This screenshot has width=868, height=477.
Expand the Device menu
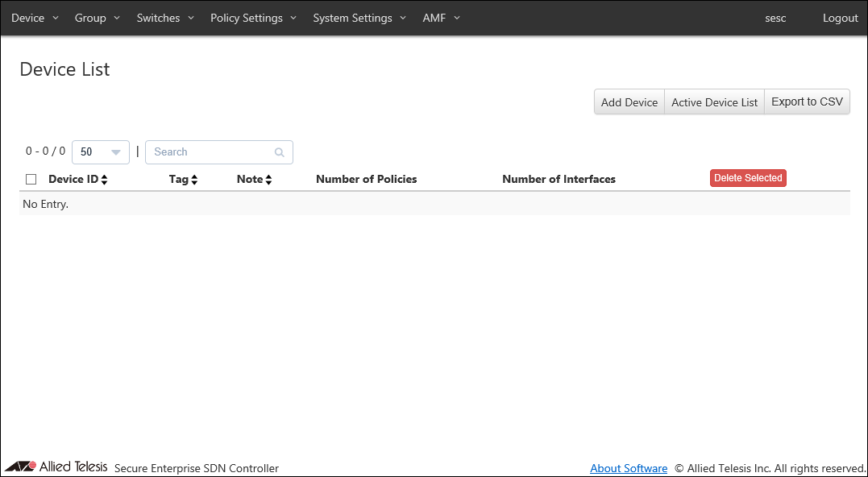(35, 18)
